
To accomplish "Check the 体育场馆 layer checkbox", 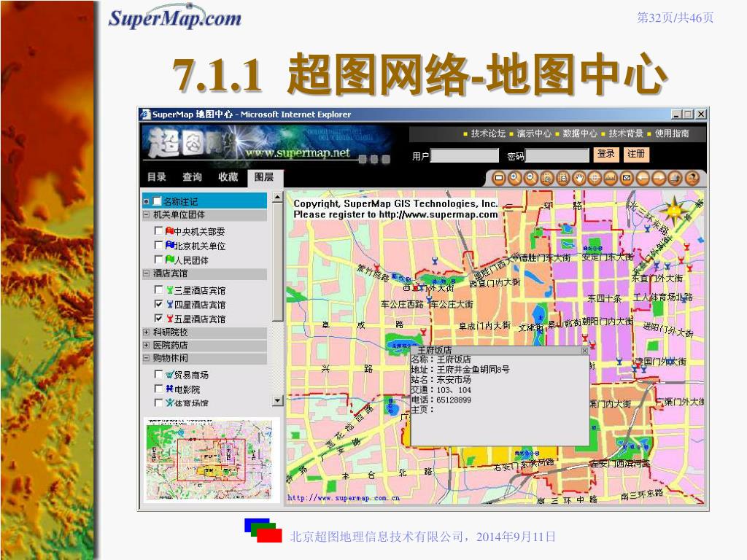I will tap(158, 402).
